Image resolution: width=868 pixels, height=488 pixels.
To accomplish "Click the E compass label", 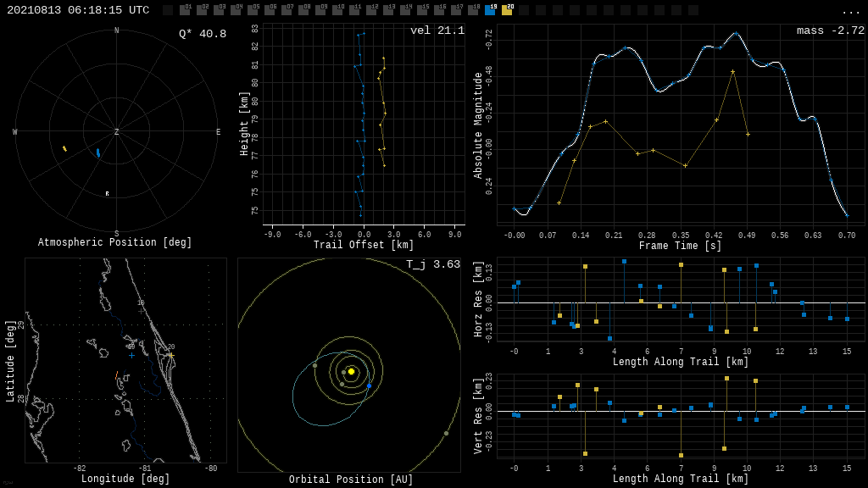I will [218, 131].
